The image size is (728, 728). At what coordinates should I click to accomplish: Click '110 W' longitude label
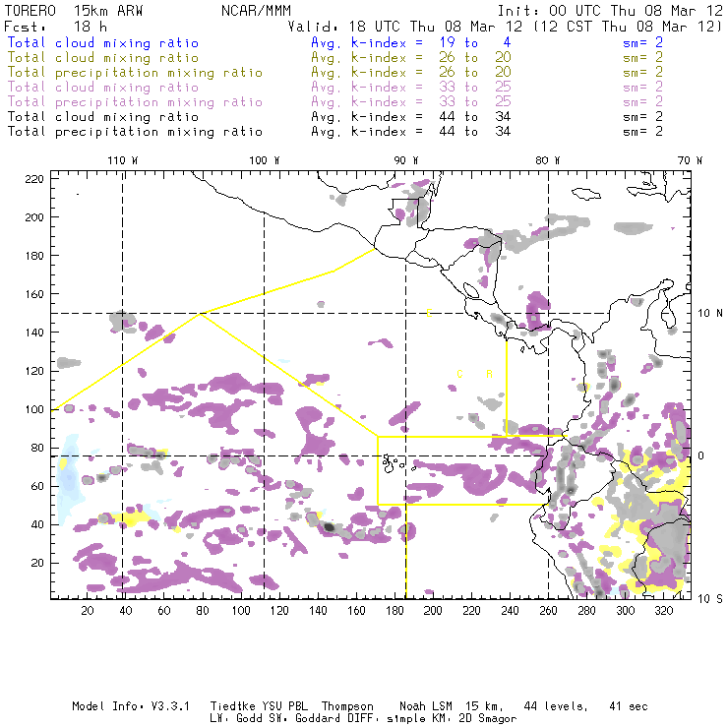[x=123, y=160]
